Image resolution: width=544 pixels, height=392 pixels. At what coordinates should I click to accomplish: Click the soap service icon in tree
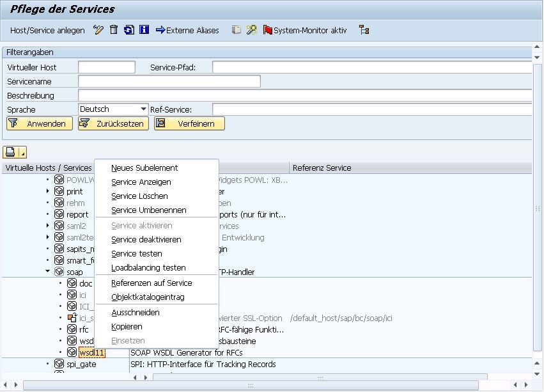[x=58, y=271]
